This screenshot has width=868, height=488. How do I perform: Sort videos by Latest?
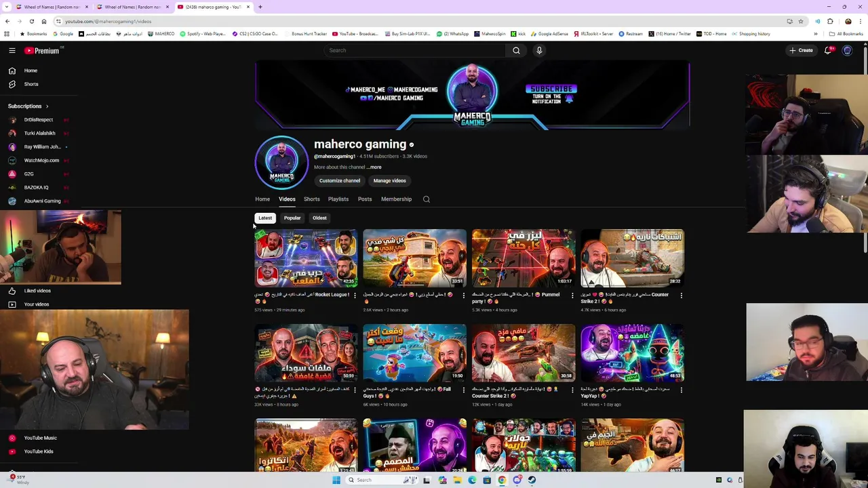(265, 218)
